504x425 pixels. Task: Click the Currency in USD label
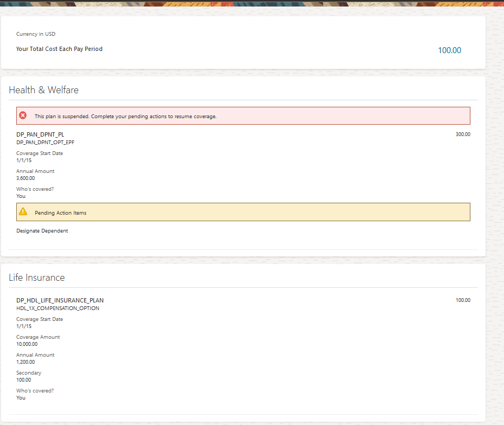(x=36, y=34)
